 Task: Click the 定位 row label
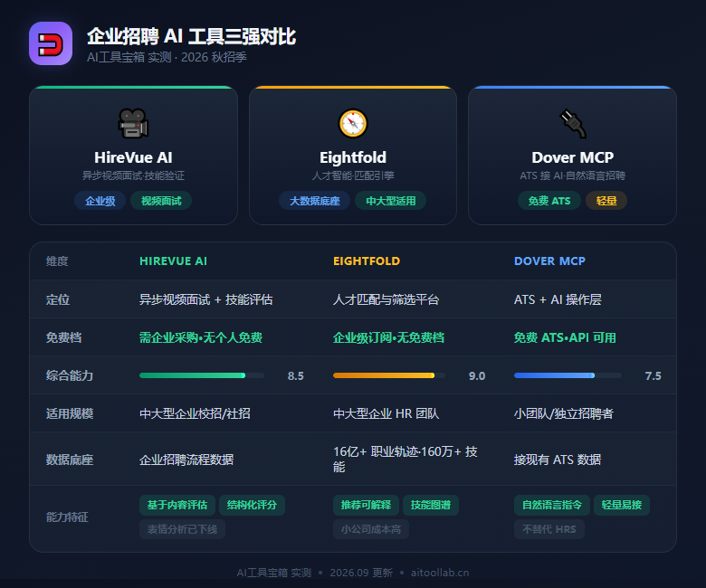58,299
